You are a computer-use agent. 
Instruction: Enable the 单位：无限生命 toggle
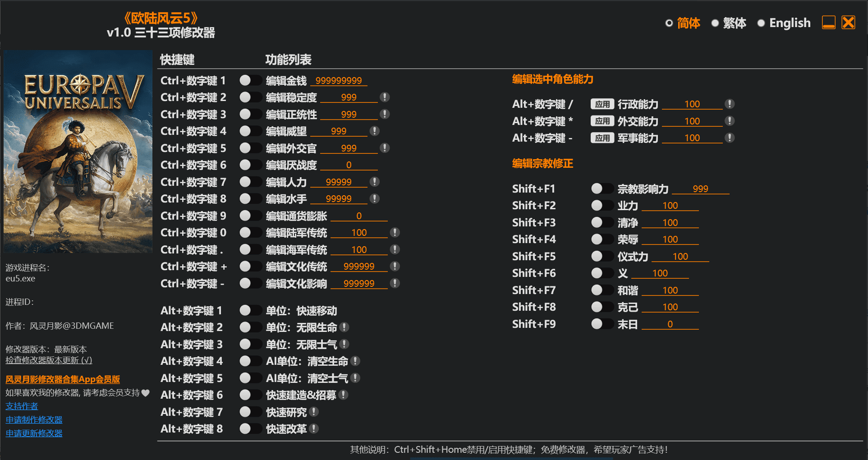click(x=251, y=327)
